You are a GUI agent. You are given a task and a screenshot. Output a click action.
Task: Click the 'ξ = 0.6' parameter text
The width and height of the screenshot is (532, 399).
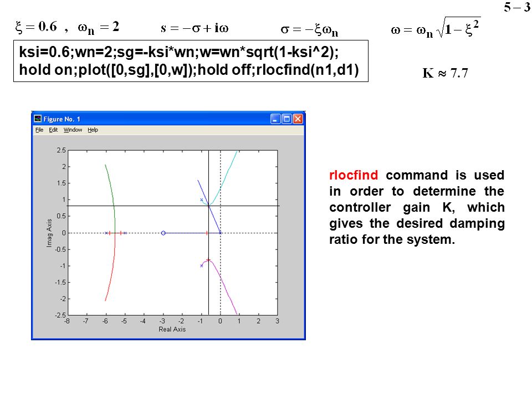point(36,27)
